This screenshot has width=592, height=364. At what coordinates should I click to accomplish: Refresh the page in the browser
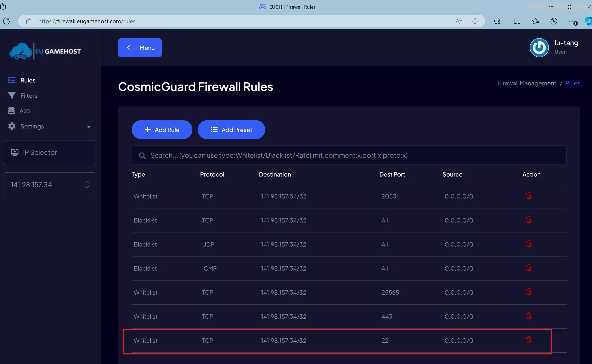(x=6, y=21)
